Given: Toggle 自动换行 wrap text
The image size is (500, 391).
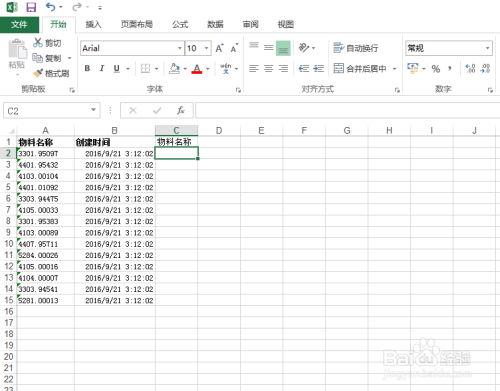Looking at the screenshot, I should point(356,48).
